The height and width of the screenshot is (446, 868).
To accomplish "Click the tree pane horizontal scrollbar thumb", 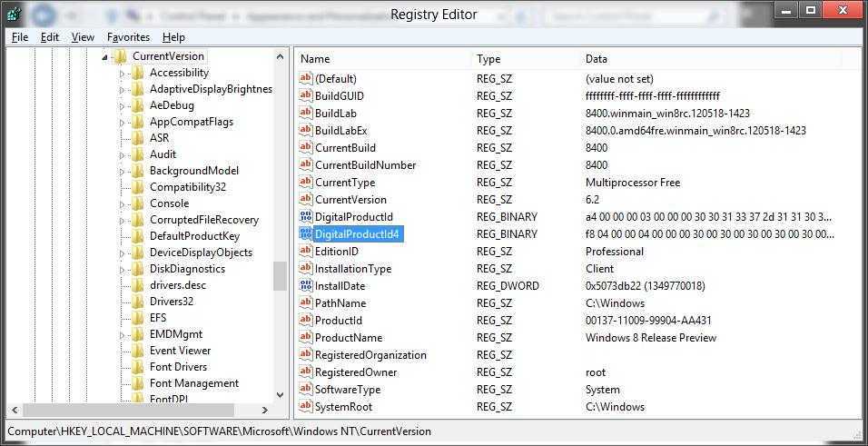I will coord(128,411).
